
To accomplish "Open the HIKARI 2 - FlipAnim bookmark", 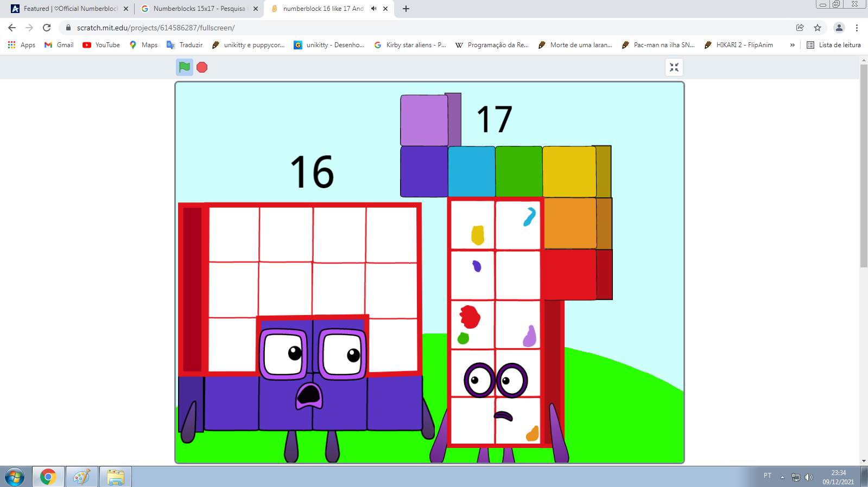I will pos(739,45).
